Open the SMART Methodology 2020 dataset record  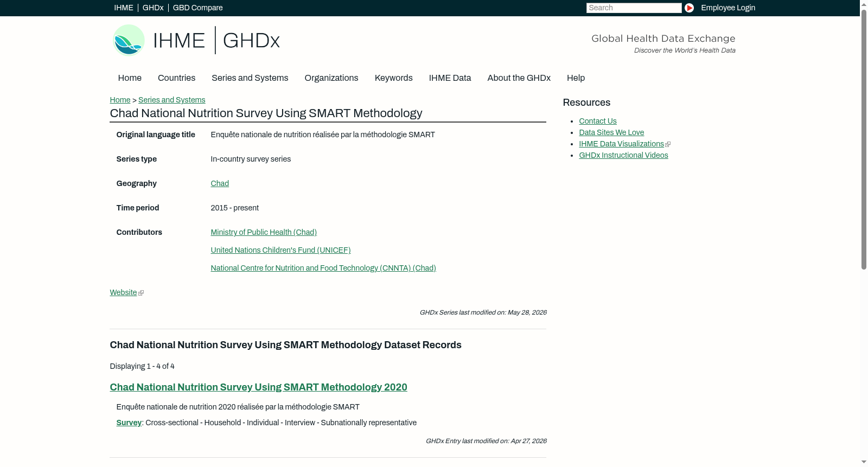[258, 387]
